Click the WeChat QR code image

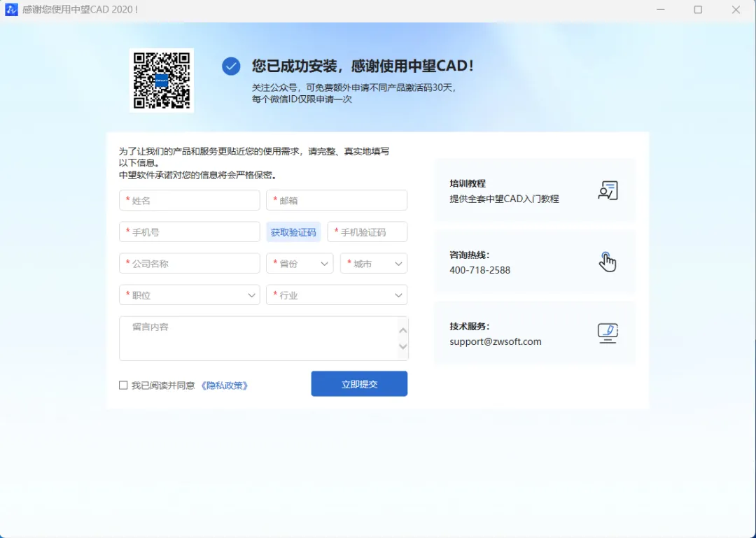click(x=162, y=80)
